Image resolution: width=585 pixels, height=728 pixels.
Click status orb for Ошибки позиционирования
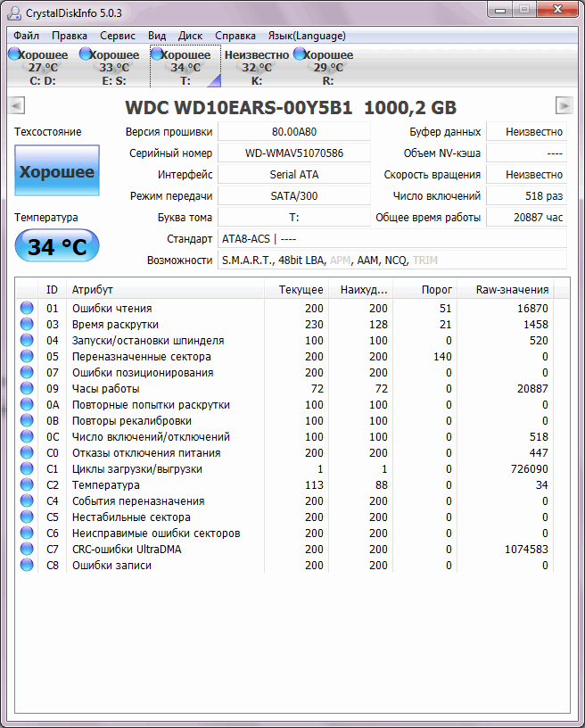coord(27,372)
